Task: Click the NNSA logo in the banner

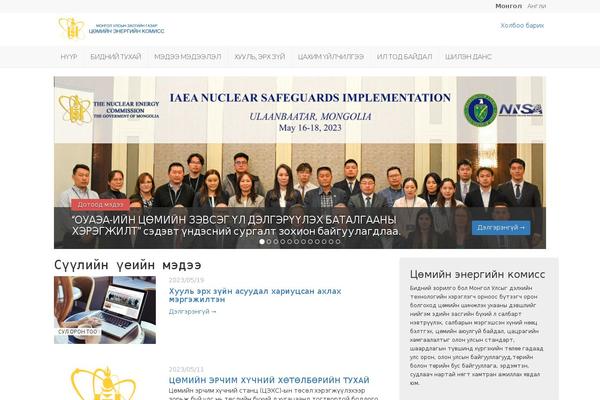Action: pos(520,110)
